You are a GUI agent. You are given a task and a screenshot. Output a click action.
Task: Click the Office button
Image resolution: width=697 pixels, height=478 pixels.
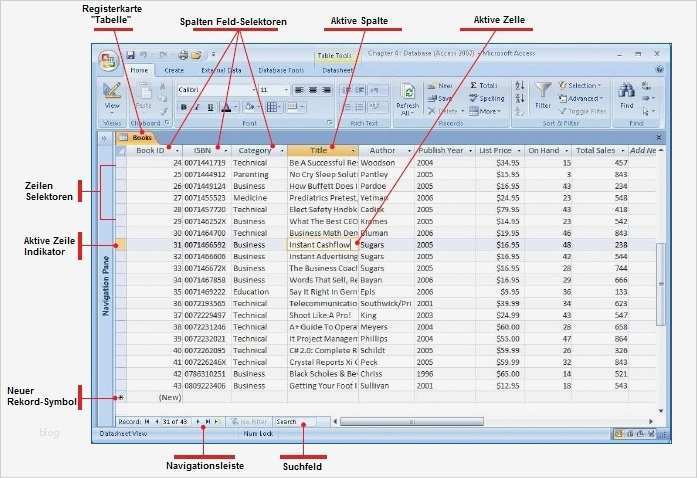pos(109,60)
